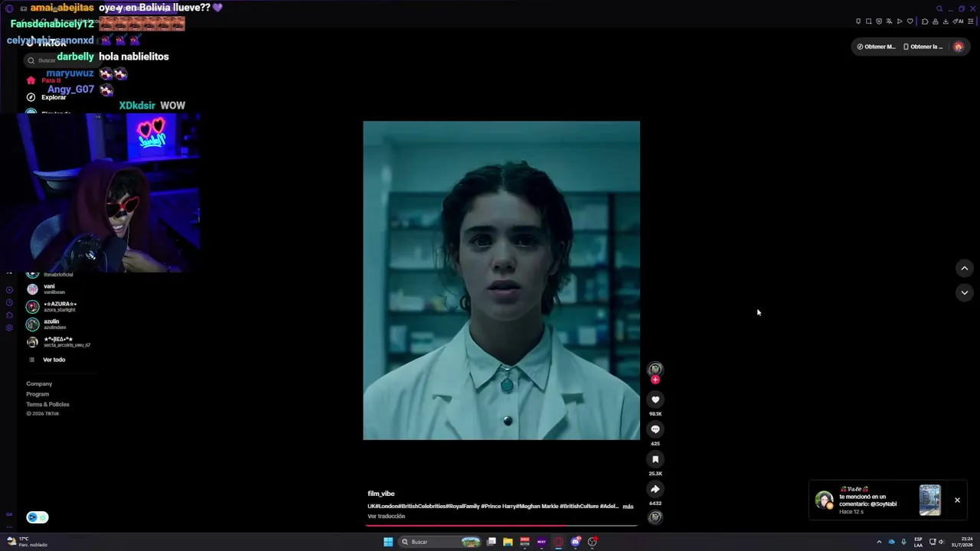The width and height of the screenshot is (980, 551).
Task: Open the browser search magnifier icon
Action: [x=939, y=9]
